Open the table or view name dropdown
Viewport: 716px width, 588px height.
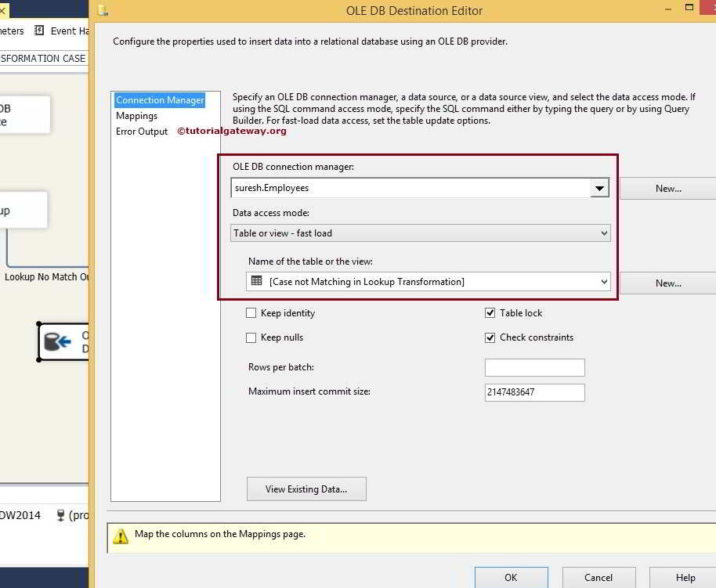[x=602, y=282]
